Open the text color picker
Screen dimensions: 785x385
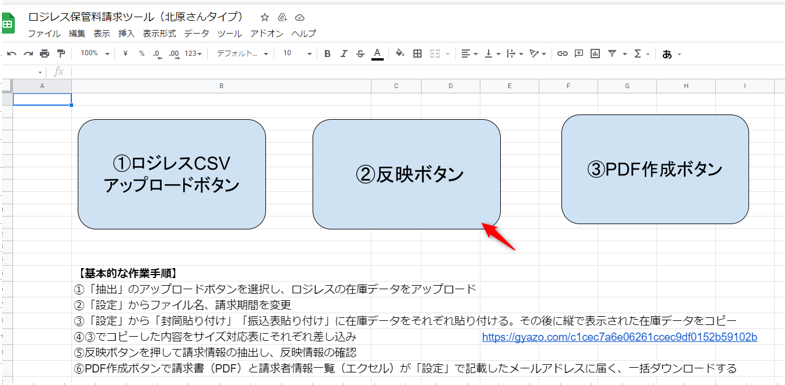point(377,54)
